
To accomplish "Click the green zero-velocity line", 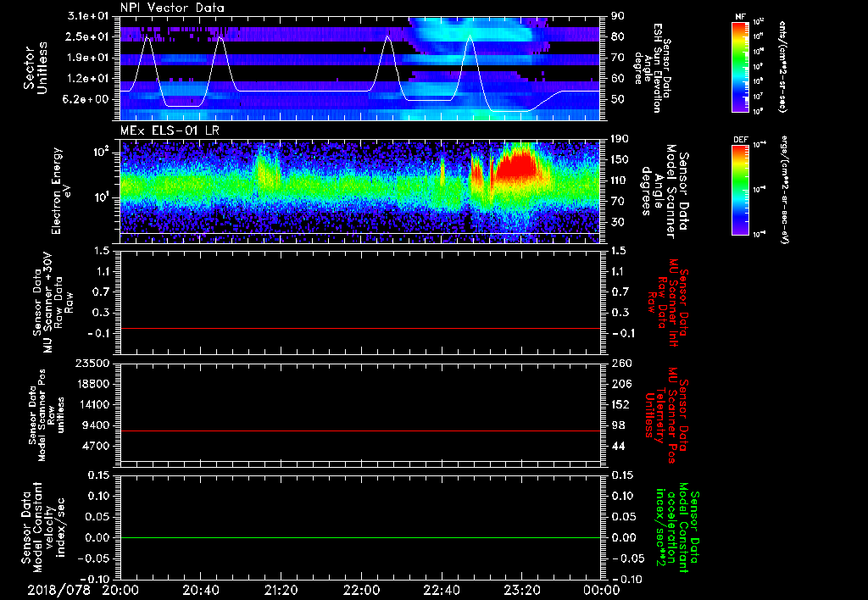I will coord(360,537).
